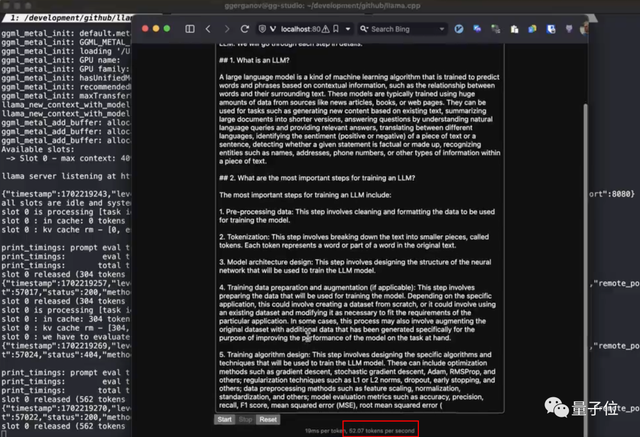Viewport: 640px width, 437px height.
Task: Click the browser forward arrow
Action: click(x=224, y=29)
